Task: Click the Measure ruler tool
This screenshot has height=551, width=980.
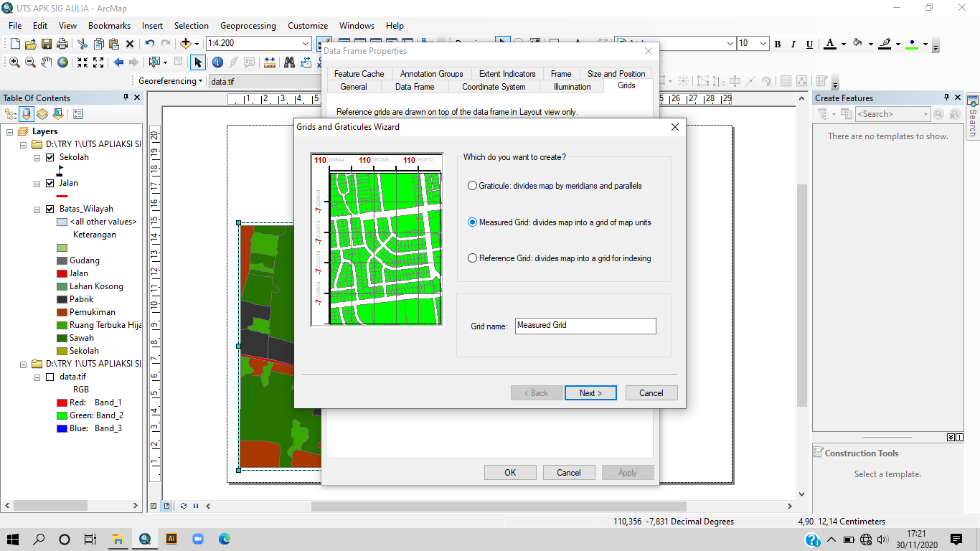Action: pyautogui.click(x=270, y=62)
